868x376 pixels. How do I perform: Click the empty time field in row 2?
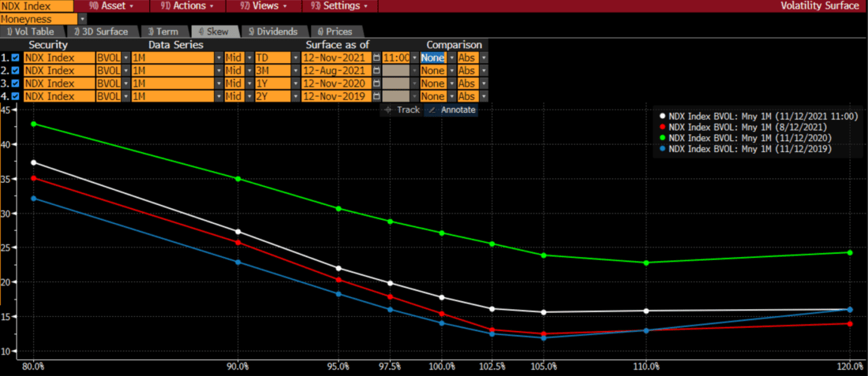tap(396, 71)
